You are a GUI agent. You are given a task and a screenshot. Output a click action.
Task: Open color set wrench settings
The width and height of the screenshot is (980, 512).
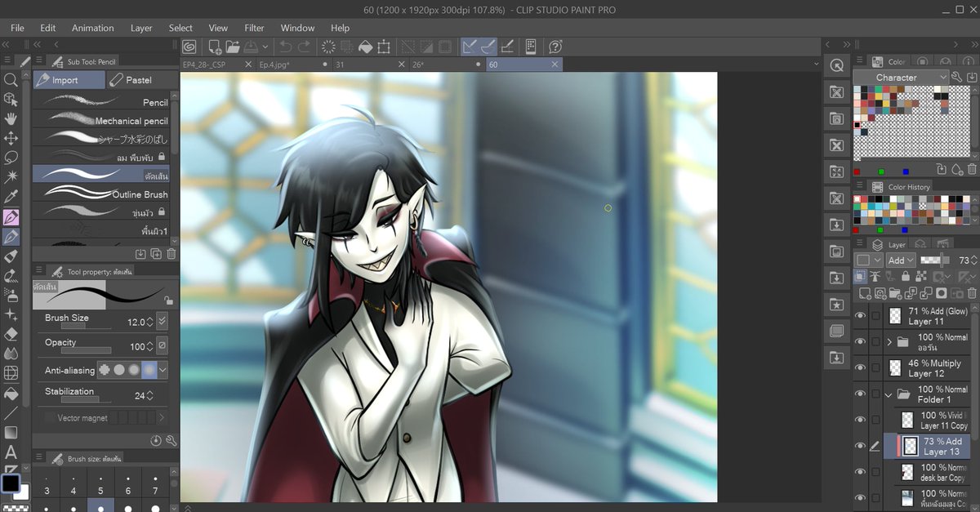click(956, 77)
